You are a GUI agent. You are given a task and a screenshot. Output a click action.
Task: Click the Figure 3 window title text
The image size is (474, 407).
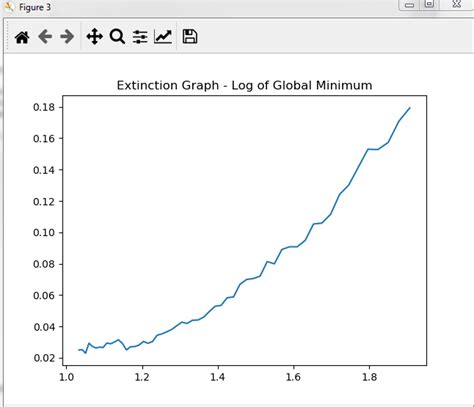(x=35, y=7)
